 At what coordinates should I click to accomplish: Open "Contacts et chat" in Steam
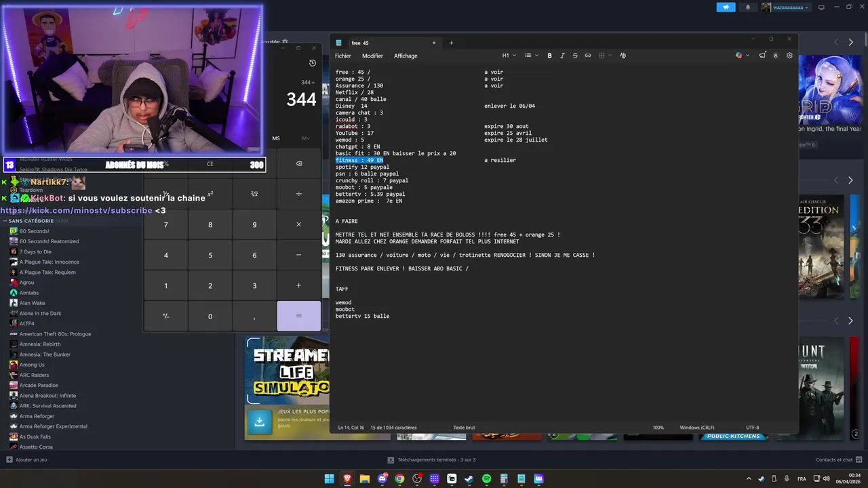point(838,460)
